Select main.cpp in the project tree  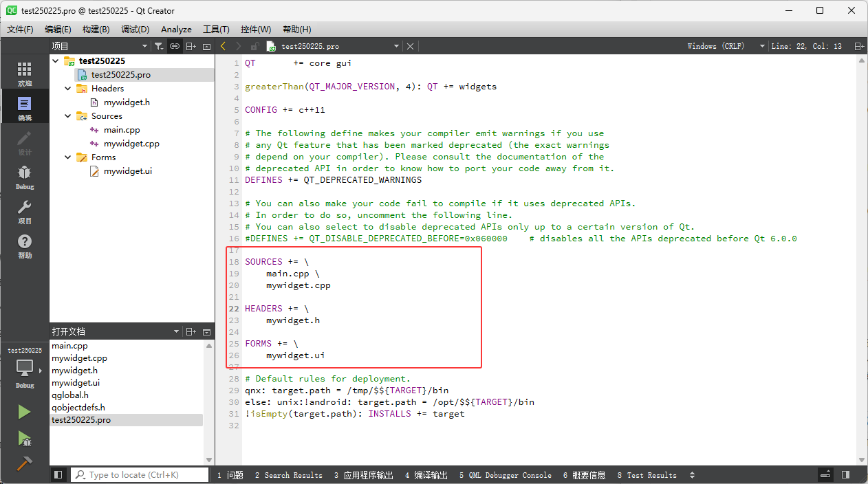click(x=122, y=130)
